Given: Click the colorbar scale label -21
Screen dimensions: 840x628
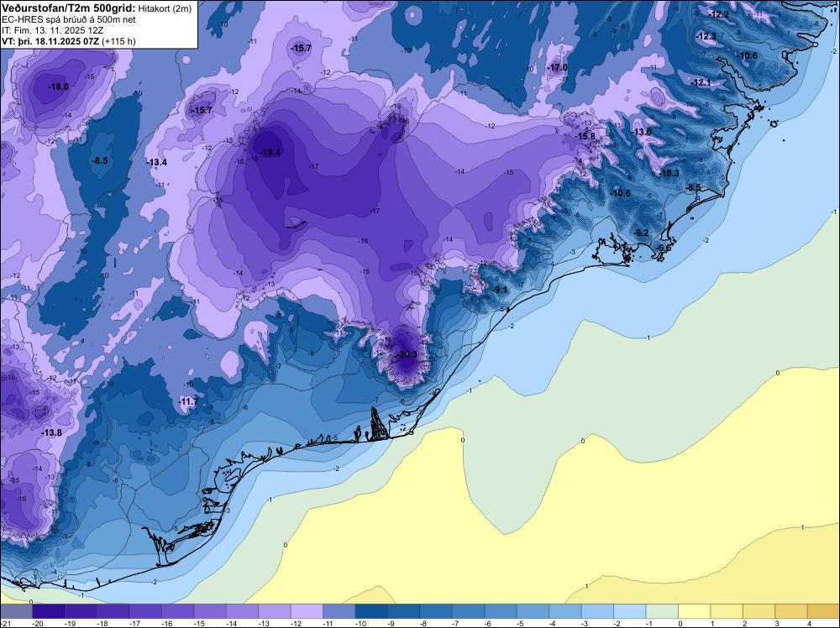Looking at the screenshot, I should [5, 624].
